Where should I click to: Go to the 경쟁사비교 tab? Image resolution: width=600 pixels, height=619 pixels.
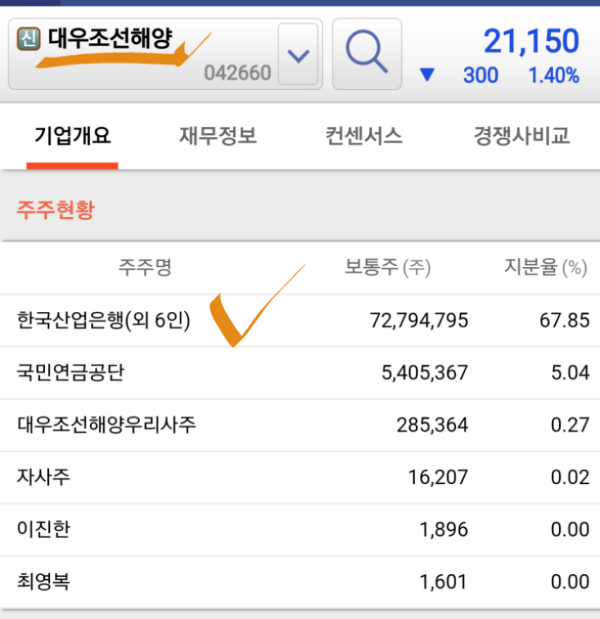(x=521, y=136)
